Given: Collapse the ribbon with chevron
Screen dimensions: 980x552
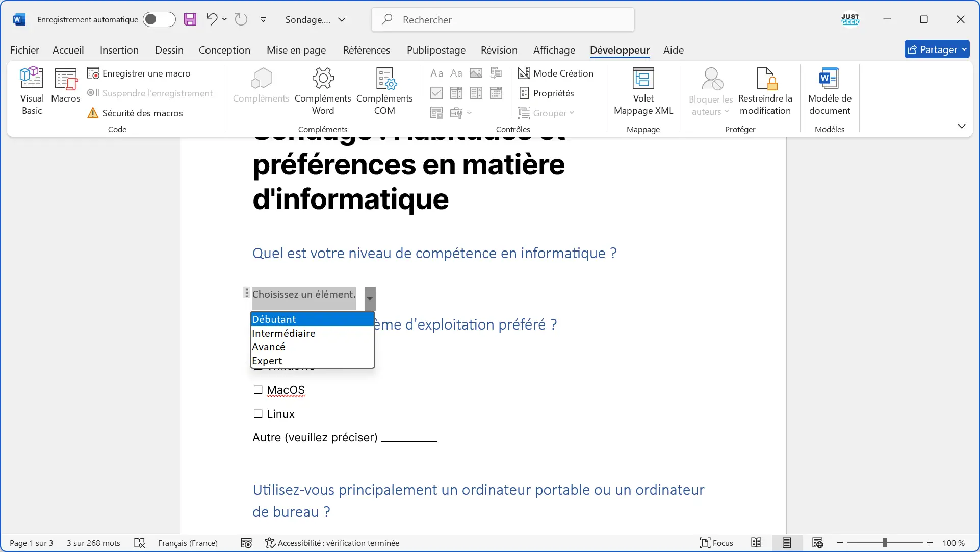Looking at the screenshot, I should pyautogui.click(x=962, y=126).
